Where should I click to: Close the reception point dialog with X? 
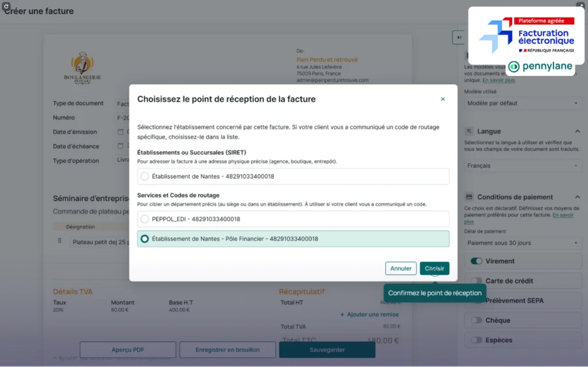(443, 99)
